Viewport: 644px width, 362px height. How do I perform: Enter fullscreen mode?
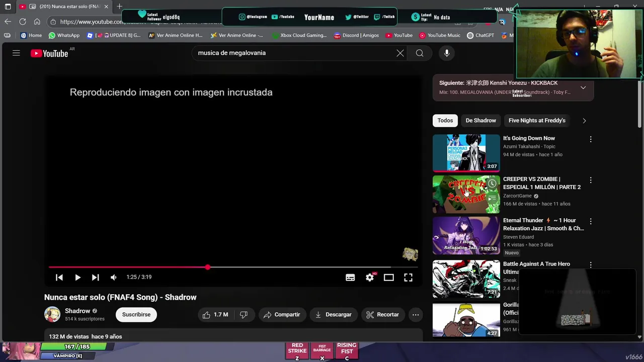[408, 277]
